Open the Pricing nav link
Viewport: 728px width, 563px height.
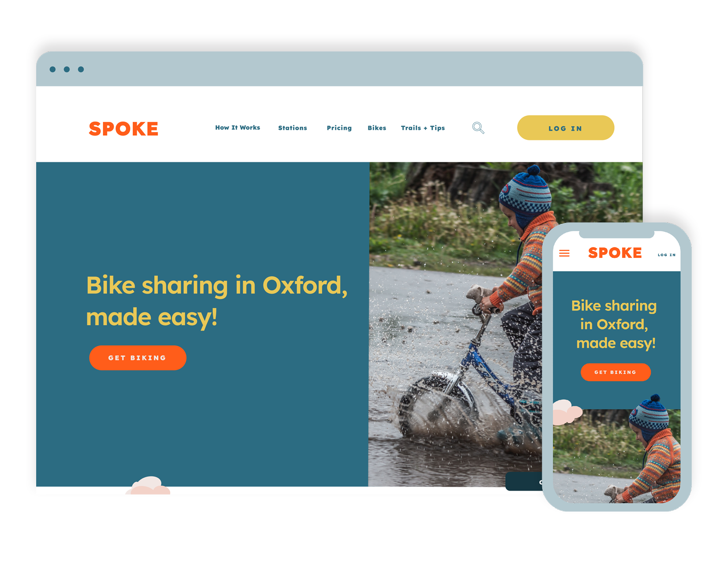(339, 128)
